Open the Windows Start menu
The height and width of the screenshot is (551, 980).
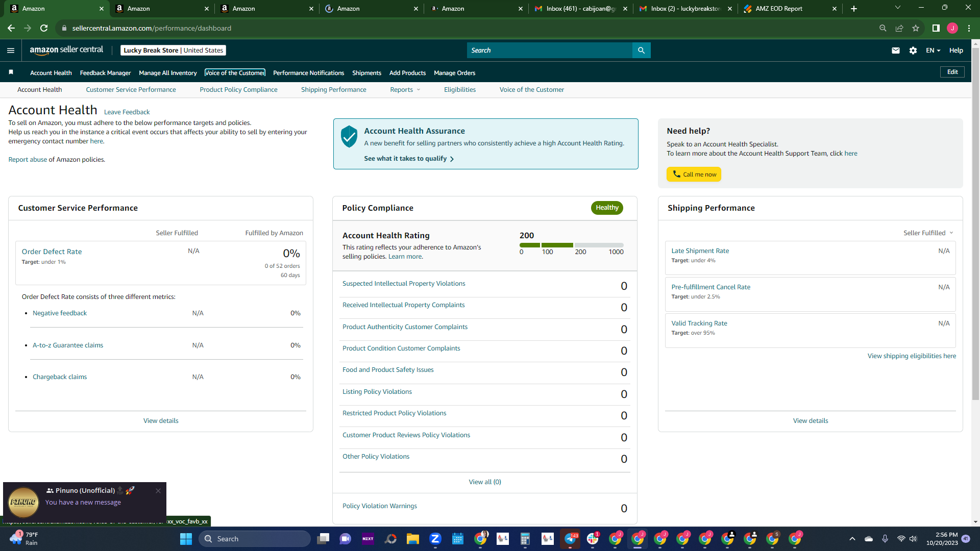(x=186, y=539)
